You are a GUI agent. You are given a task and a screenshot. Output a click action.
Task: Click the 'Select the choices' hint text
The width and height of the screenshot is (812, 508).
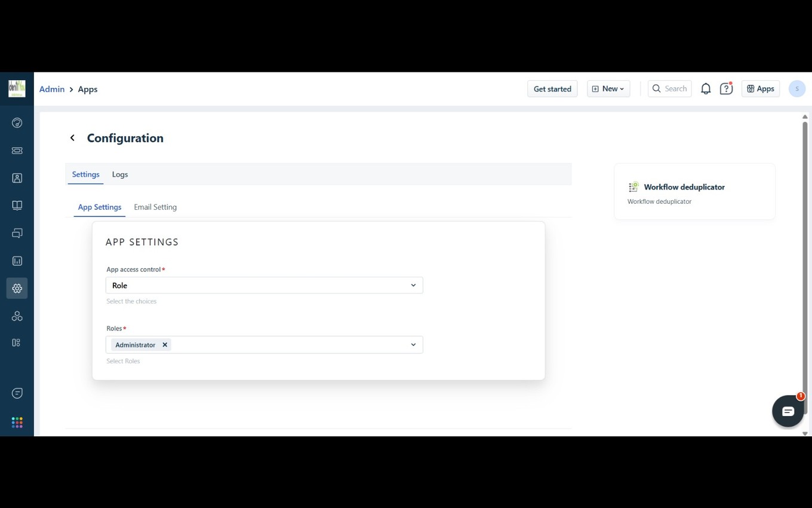tap(131, 301)
